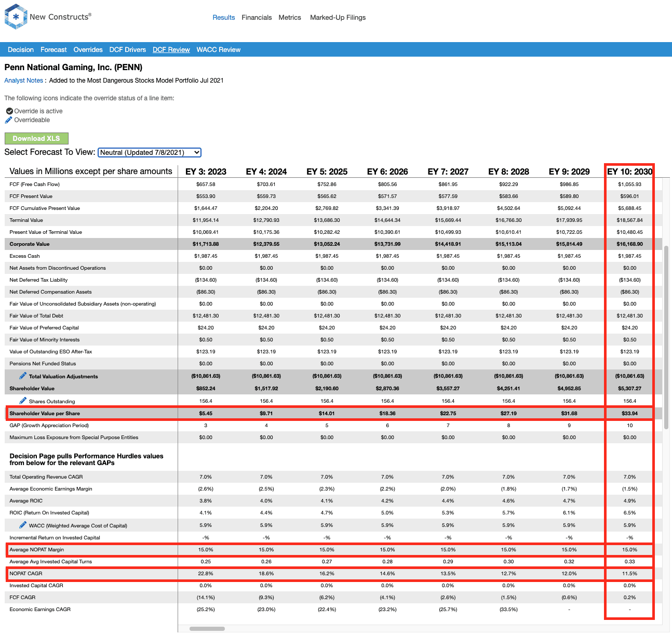Click the Penn National Gaming, Inc. (PENN) heading
Viewport: 672px width, 635px height.
point(73,67)
